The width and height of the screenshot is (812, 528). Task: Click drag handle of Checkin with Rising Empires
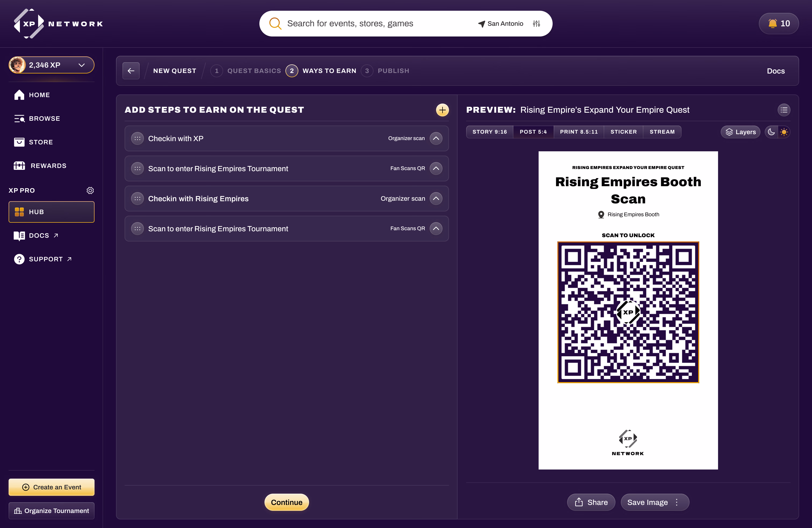[137, 198]
